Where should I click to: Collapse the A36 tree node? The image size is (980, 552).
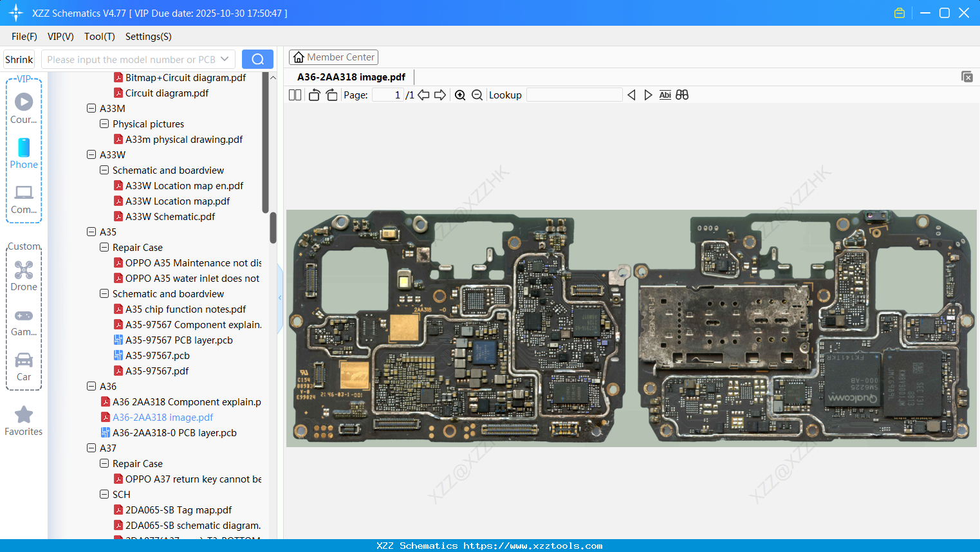coord(91,386)
